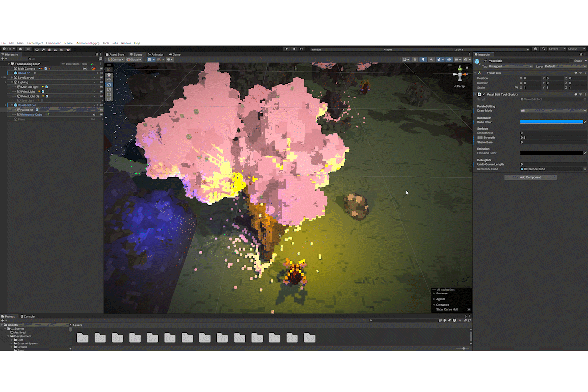This screenshot has width=588, height=392.
Task: Click the Step frame button
Action: point(301,49)
